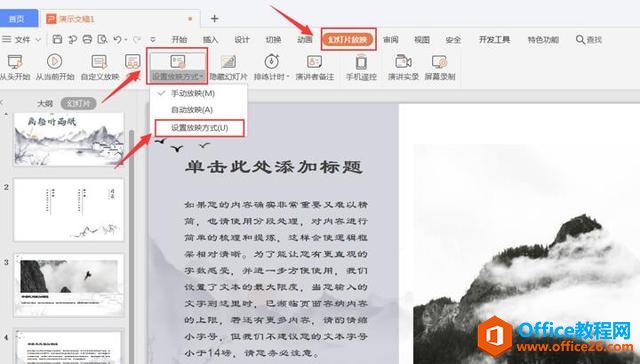Click the undo arrow icon

pos(118,39)
